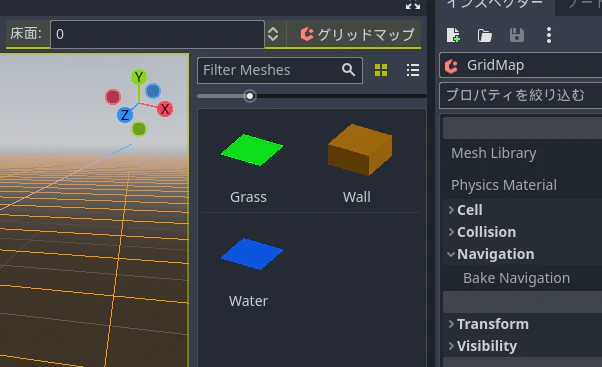Switch mesh palette to list view

413,70
